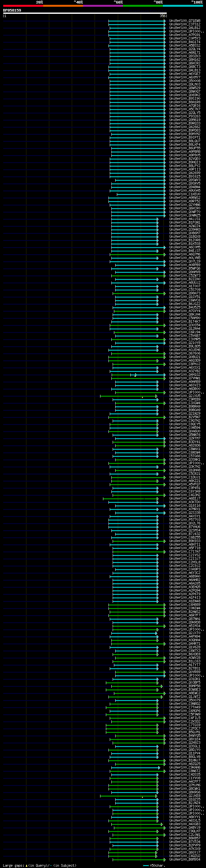Click the UniRef100_A6YGE7 label
Screen dimensions: 206x868
click(185, 74)
